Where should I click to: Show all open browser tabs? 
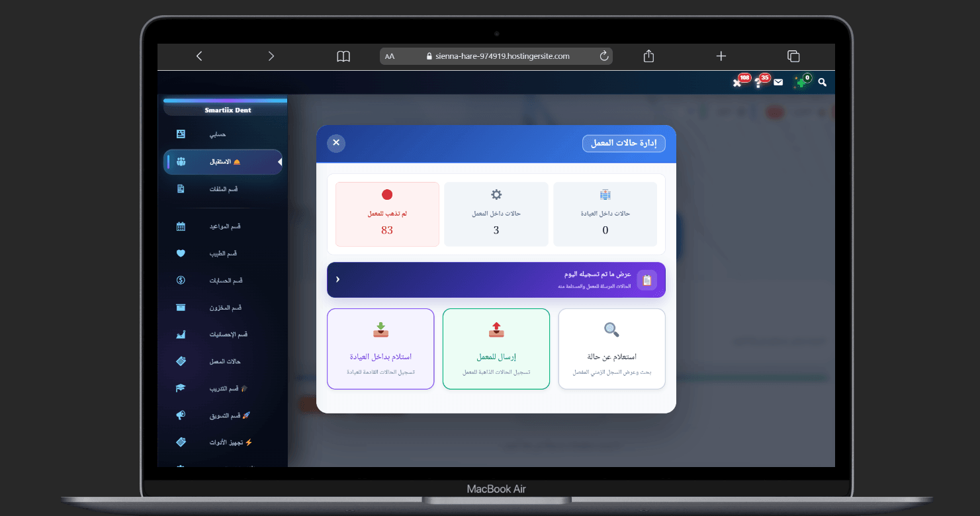point(793,56)
